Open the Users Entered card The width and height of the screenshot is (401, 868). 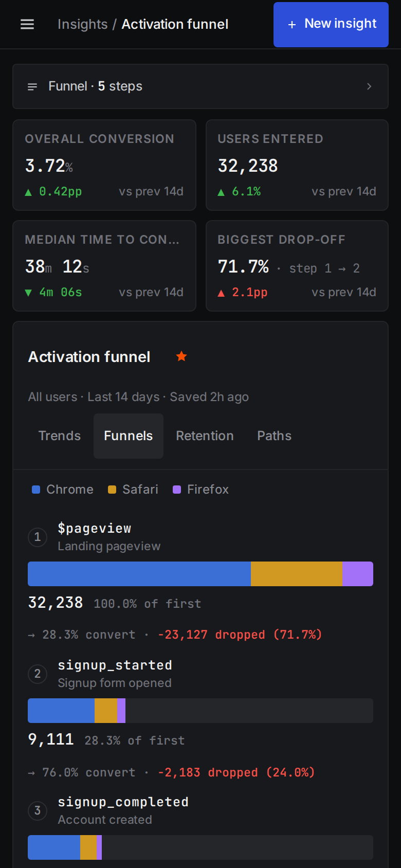coord(297,165)
